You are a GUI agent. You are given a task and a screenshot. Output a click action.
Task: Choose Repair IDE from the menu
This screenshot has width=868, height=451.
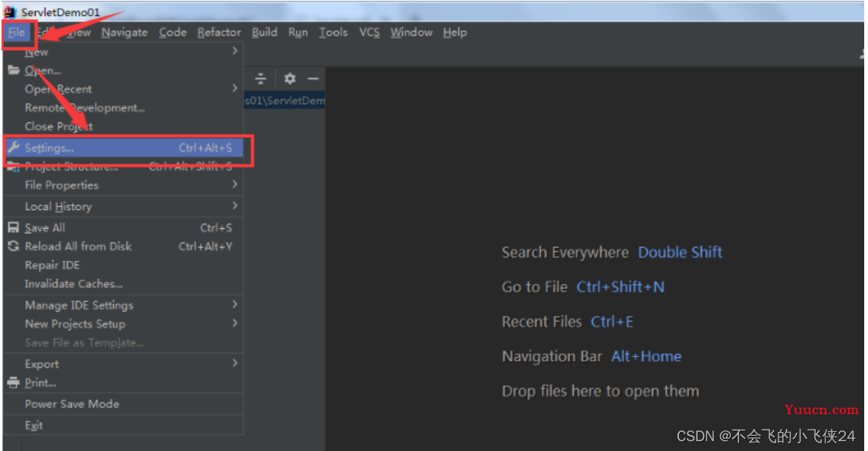pos(52,265)
